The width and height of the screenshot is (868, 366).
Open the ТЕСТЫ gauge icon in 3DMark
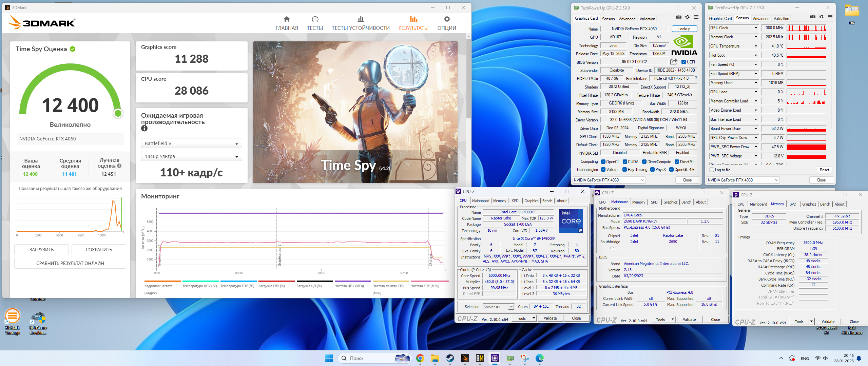click(x=315, y=19)
